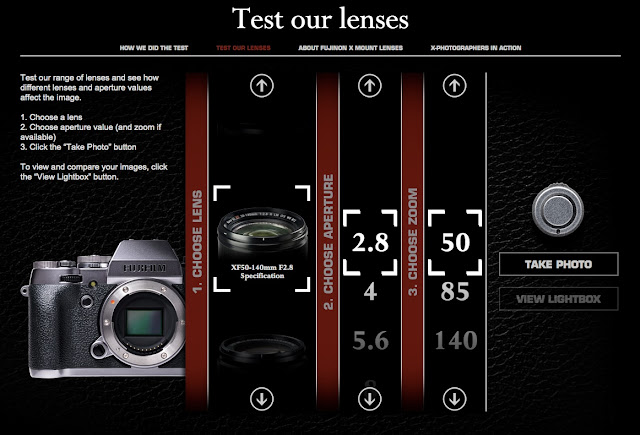Click the down arrow in the zoom column
The image size is (640, 435).
point(454,399)
